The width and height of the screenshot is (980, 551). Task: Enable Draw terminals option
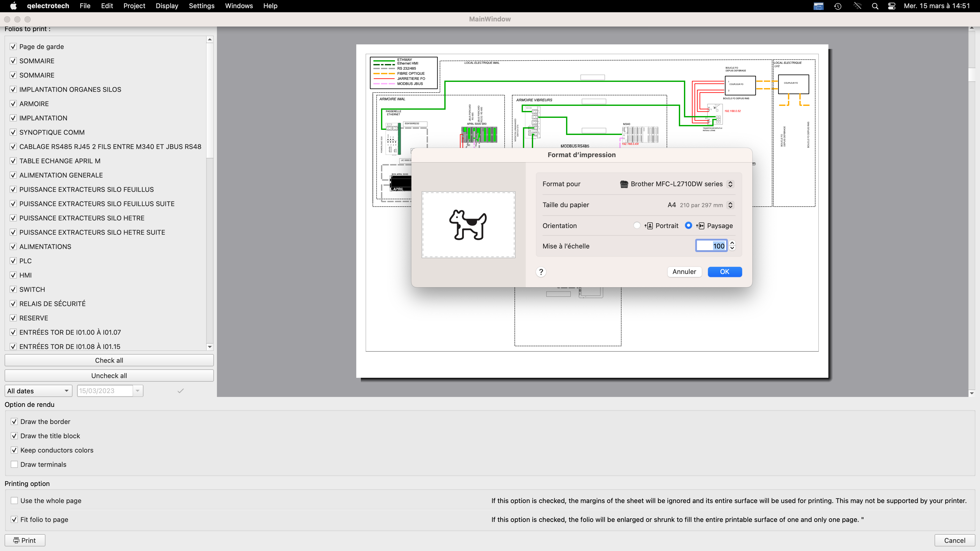click(x=15, y=464)
